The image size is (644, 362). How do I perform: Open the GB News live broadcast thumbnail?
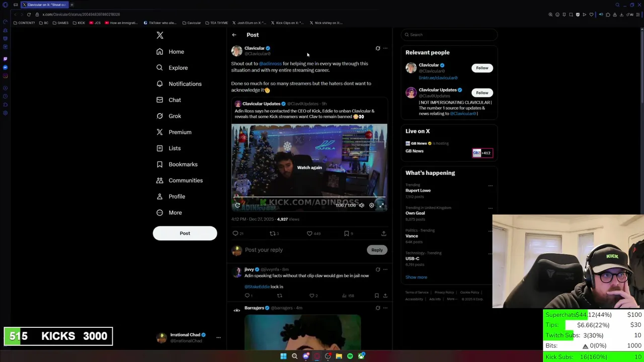482,153
